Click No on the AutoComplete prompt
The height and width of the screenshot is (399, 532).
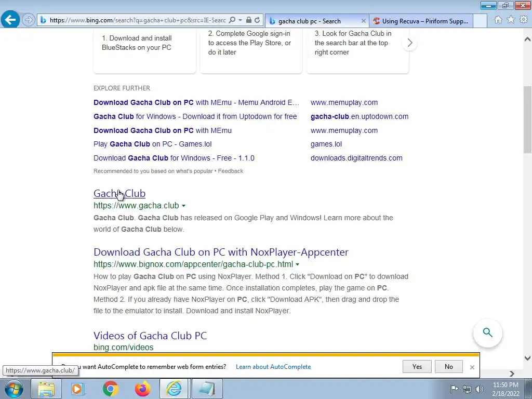448,366
